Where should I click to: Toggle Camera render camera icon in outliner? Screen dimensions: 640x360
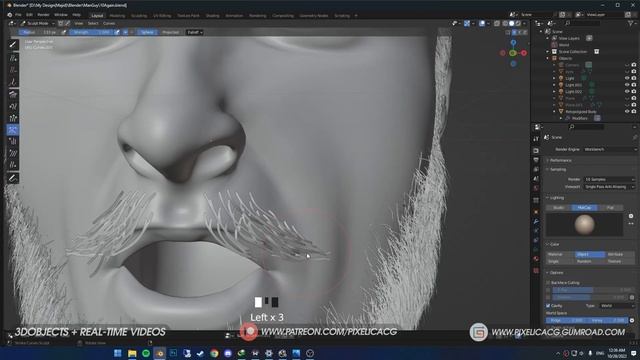point(634,65)
